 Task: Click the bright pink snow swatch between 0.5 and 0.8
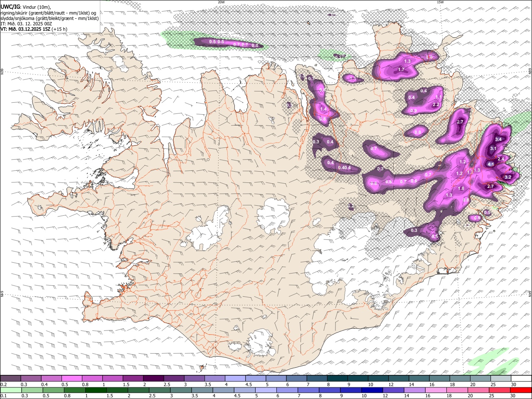pyautogui.click(x=71, y=379)
